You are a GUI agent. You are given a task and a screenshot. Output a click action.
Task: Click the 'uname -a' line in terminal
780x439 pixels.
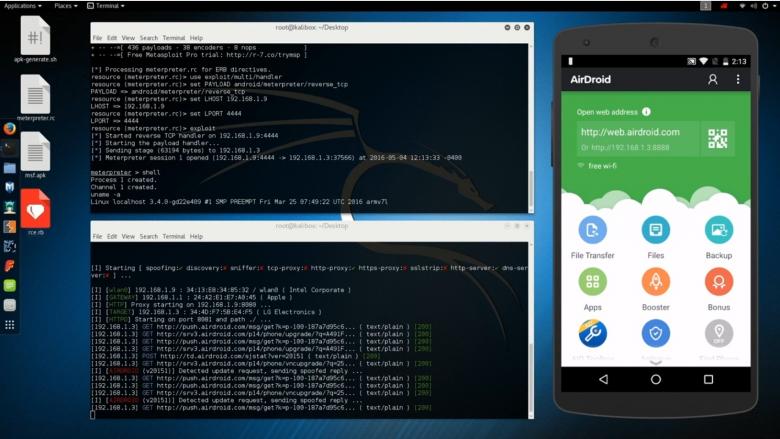pos(103,194)
